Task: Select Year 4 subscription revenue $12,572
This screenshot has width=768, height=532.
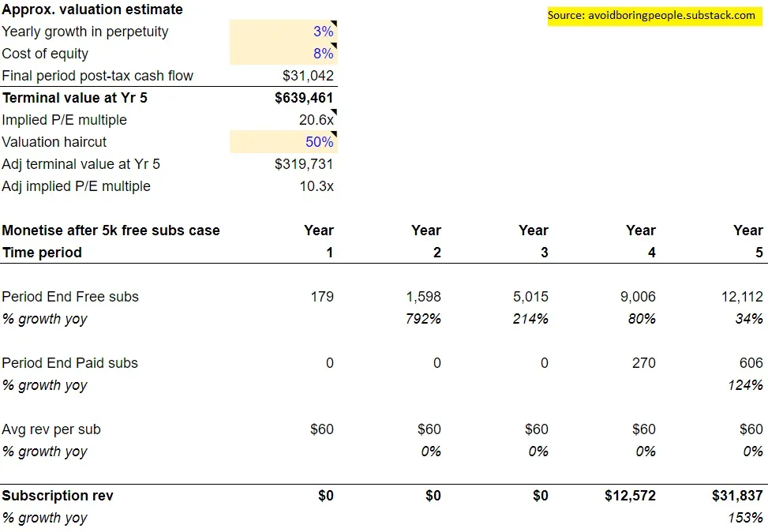Action: pos(628,496)
